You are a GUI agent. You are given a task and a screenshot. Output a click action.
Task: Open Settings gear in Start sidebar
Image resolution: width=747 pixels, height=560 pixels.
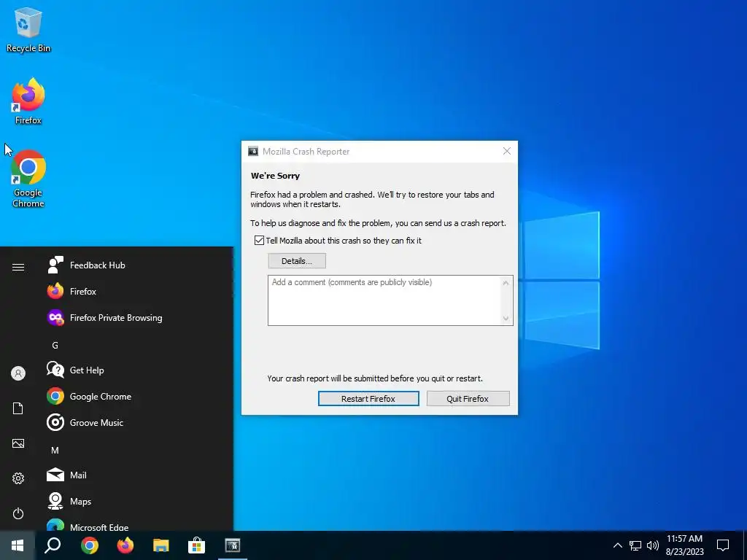click(x=18, y=478)
